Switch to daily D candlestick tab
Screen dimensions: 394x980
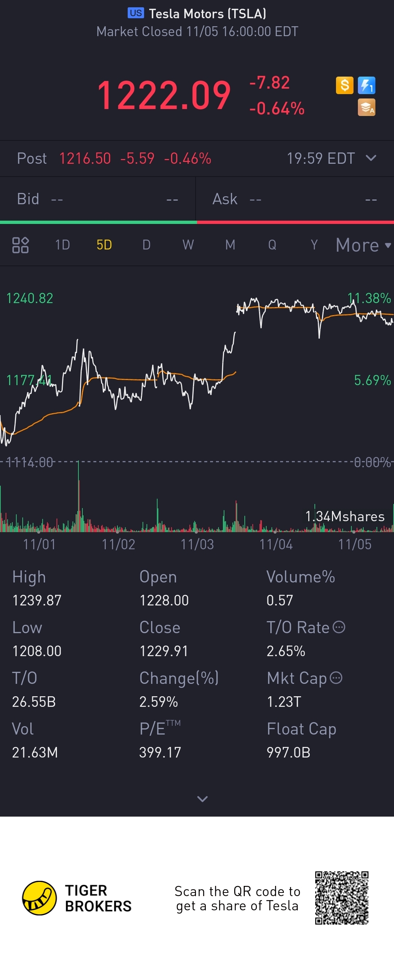[x=147, y=245]
